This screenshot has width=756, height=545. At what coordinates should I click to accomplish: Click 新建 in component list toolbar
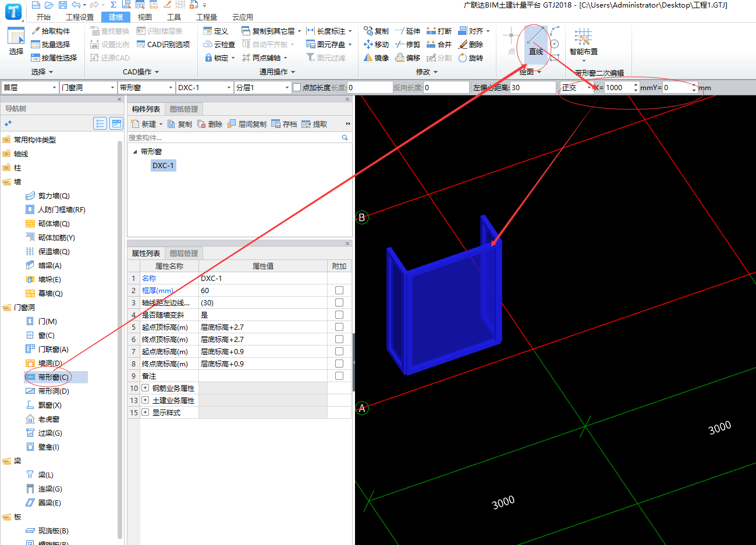(x=147, y=124)
